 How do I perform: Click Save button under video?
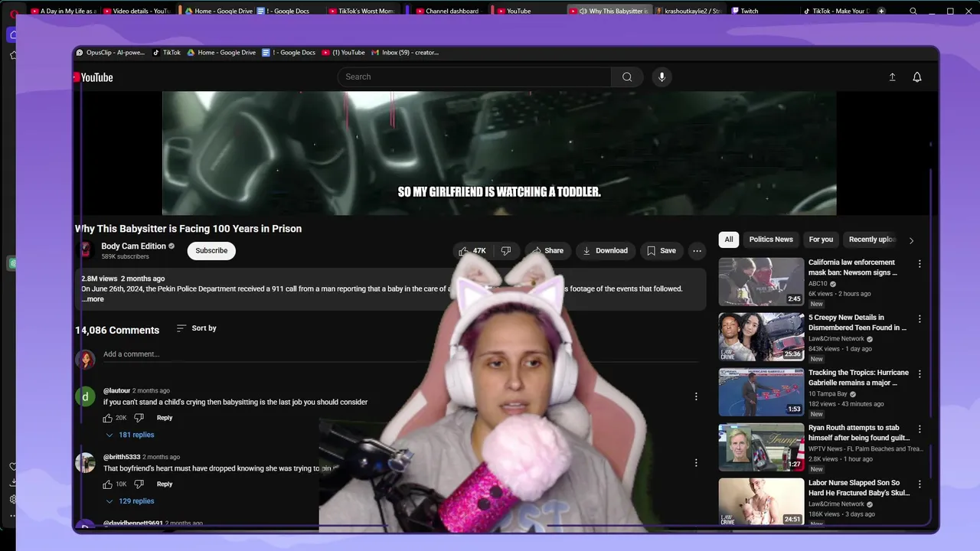tap(661, 251)
